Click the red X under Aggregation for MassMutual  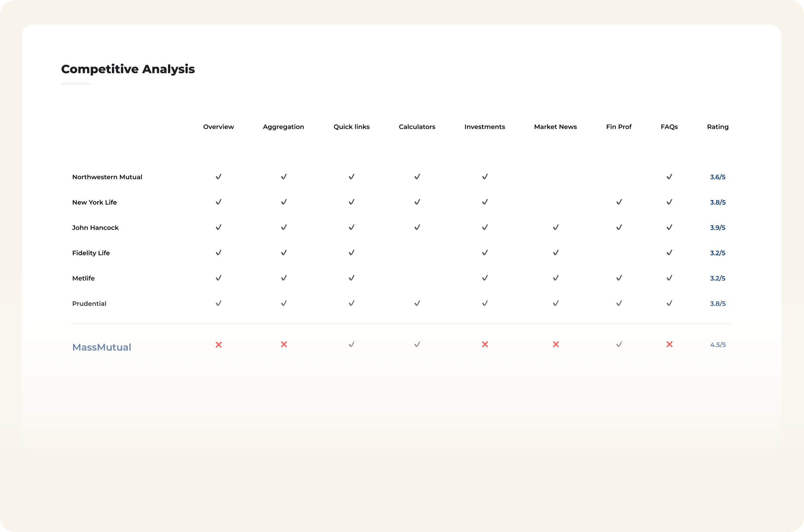pyautogui.click(x=284, y=344)
